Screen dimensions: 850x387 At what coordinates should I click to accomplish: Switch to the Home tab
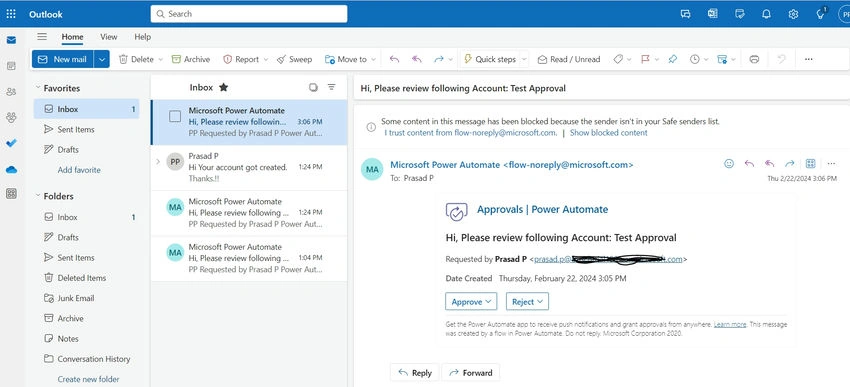(72, 37)
